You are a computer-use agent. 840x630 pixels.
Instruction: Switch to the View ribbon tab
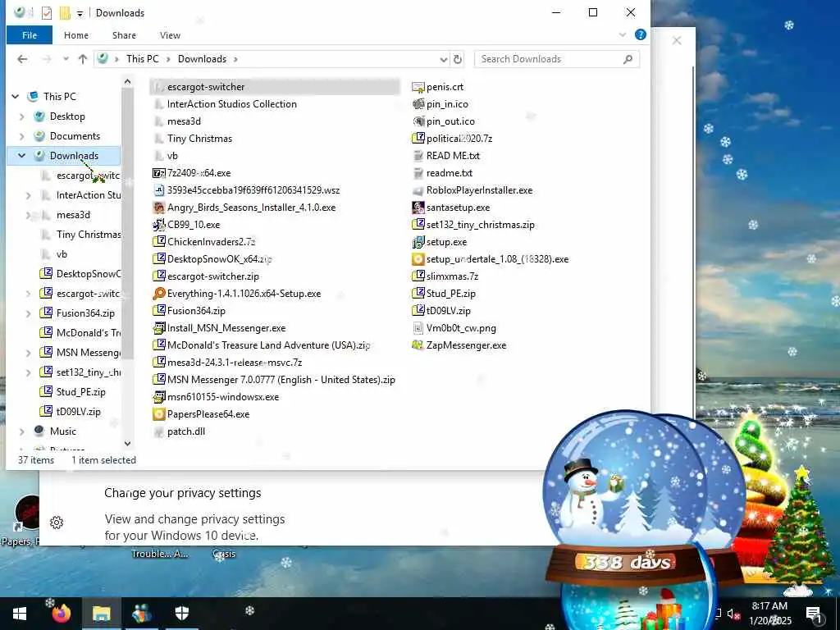tap(170, 35)
